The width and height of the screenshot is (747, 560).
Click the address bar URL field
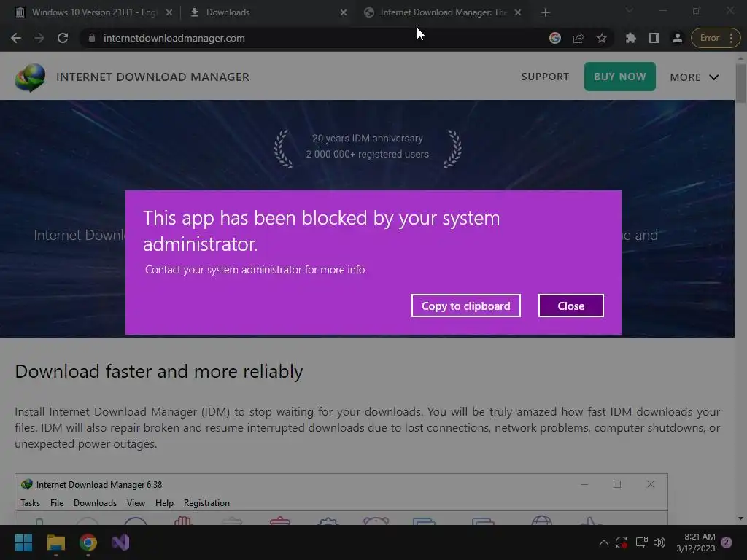coord(314,38)
